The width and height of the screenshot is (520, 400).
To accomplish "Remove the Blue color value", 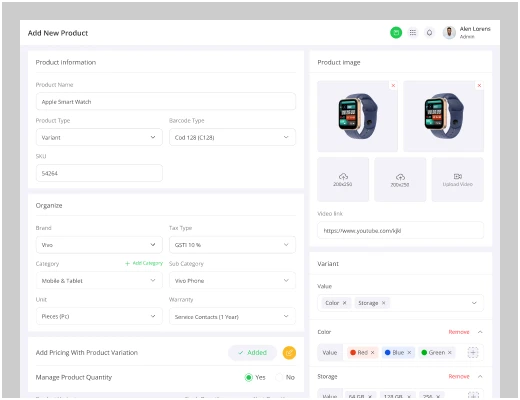I will point(409,353).
